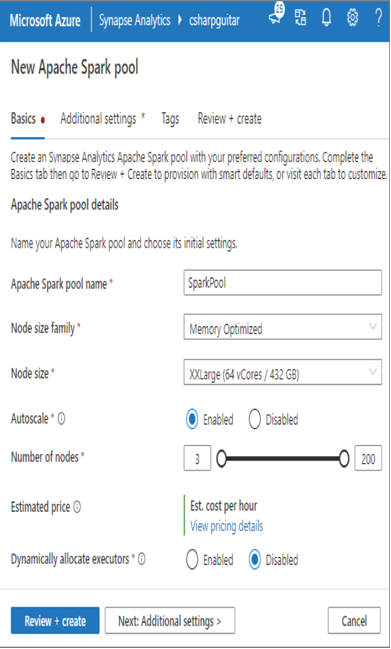Select Autoscale Enabled radio button
The height and width of the screenshot is (649, 391).
[x=192, y=419]
